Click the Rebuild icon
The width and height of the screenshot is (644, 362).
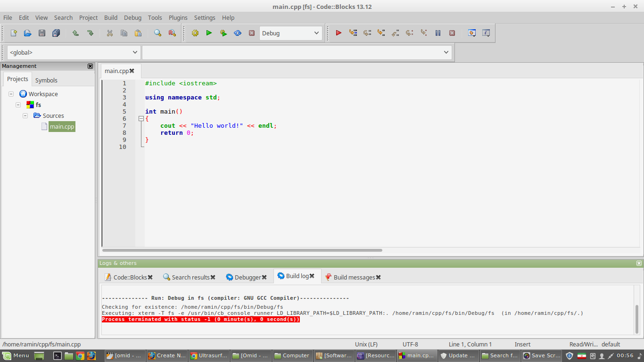(x=238, y=33)
